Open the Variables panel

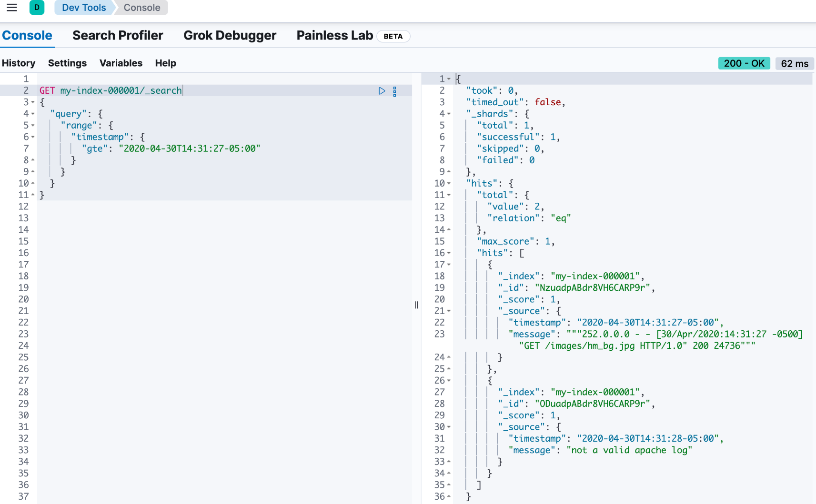121,63
